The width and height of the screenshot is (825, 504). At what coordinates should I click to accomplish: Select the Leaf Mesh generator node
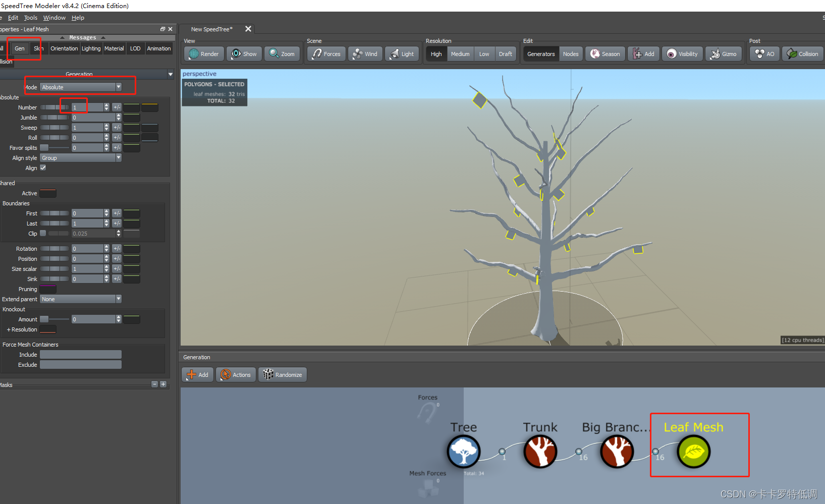click(694, 451)
